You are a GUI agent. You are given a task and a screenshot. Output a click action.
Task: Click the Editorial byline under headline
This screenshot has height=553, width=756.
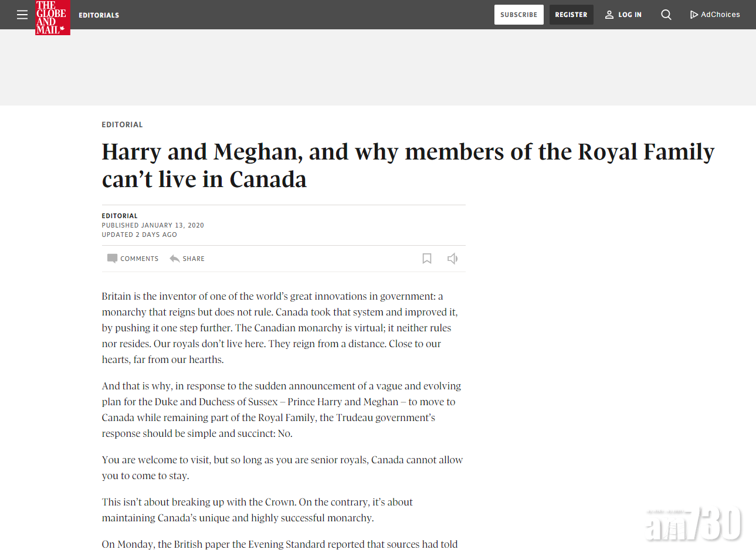click(x=120, y=216)
